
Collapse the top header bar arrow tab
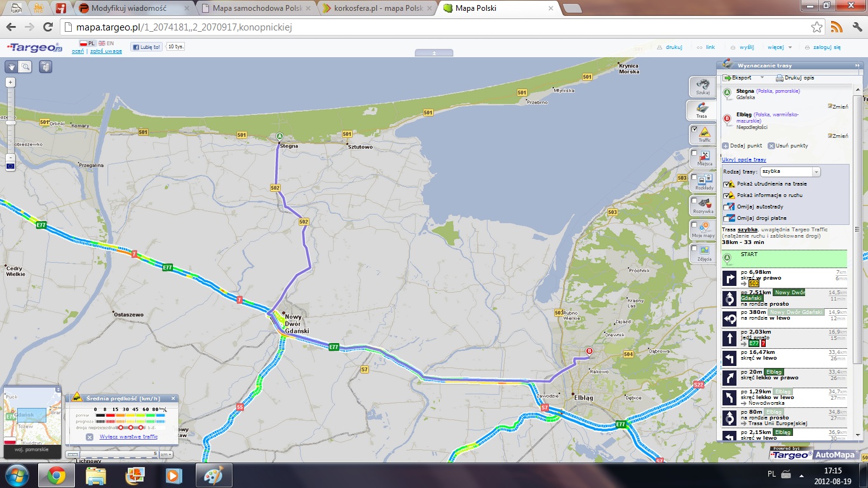click(434, 53)
